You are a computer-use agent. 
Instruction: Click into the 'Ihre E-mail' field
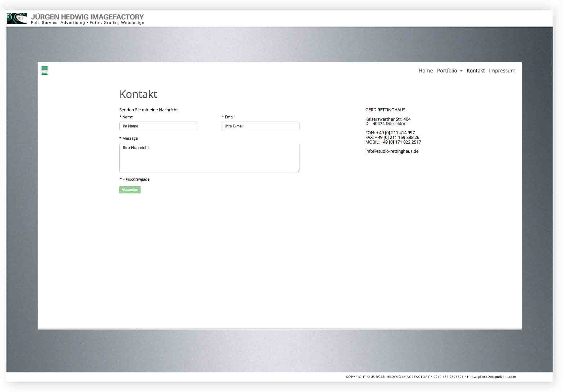click(260, 126)
